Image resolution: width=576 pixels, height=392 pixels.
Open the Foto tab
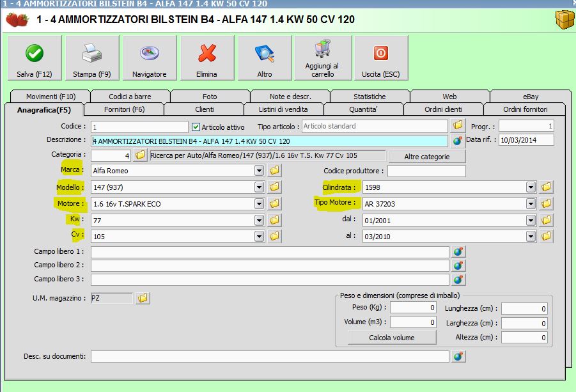click(x=210, y=97)
